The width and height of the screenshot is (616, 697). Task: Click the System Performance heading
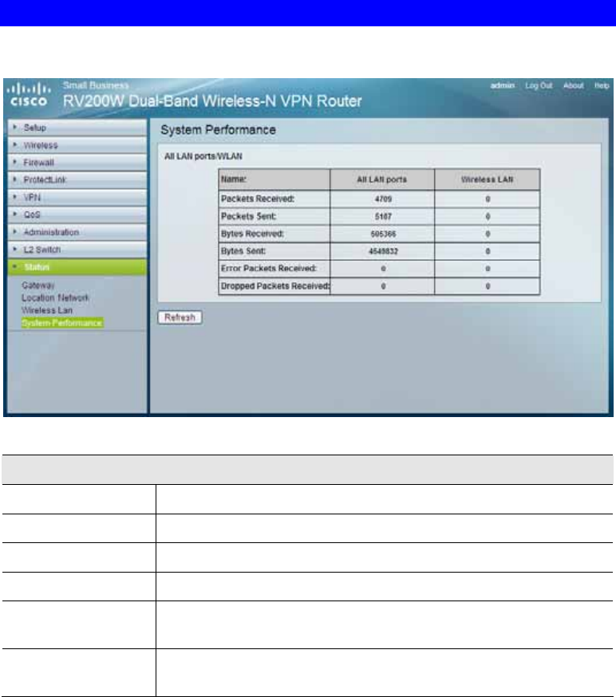pyautogui.click(x=218, y=130)
